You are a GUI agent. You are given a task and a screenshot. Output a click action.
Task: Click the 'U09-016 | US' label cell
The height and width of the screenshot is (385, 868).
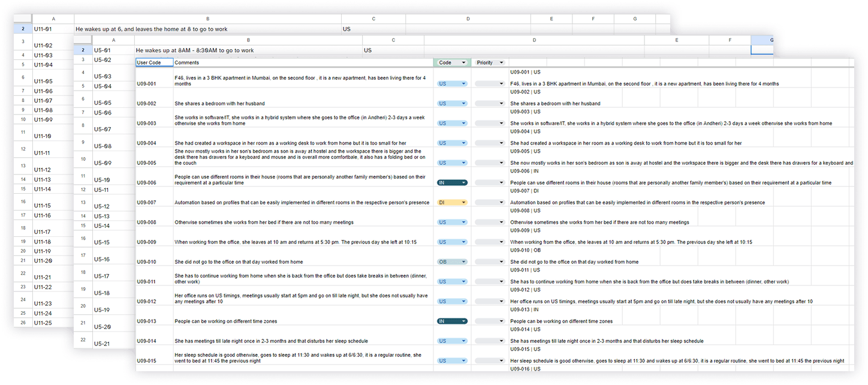[x=525, y=369]
